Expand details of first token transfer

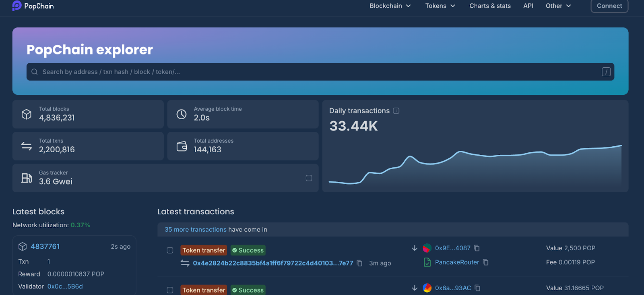pos(170,250)
